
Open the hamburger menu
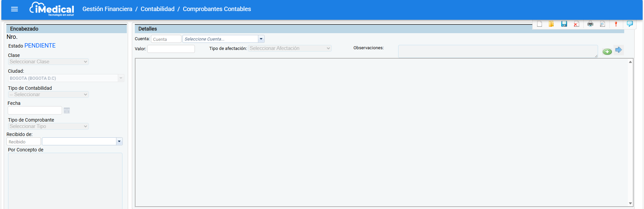click(14, 9)
